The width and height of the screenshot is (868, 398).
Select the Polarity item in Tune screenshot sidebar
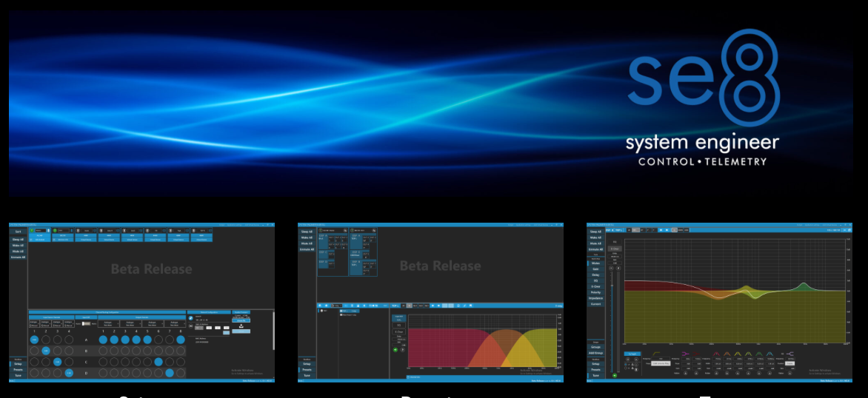[x=595, y=292]
